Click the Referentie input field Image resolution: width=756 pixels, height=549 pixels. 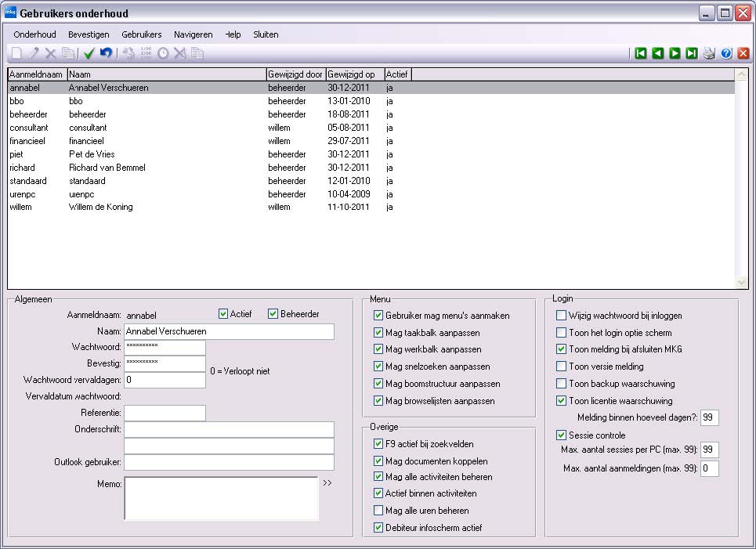point(165,413)
